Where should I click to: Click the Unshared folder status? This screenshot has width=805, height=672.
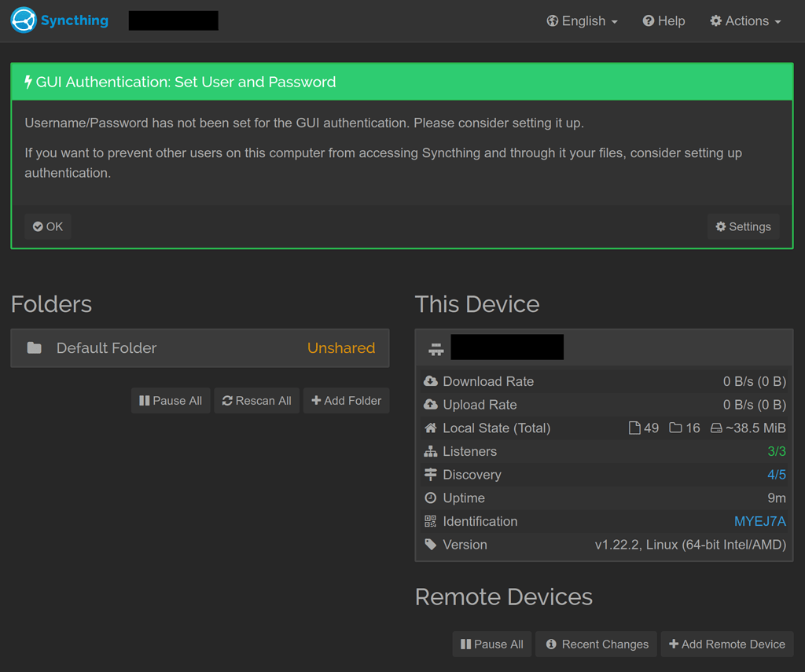click(341, 348)
